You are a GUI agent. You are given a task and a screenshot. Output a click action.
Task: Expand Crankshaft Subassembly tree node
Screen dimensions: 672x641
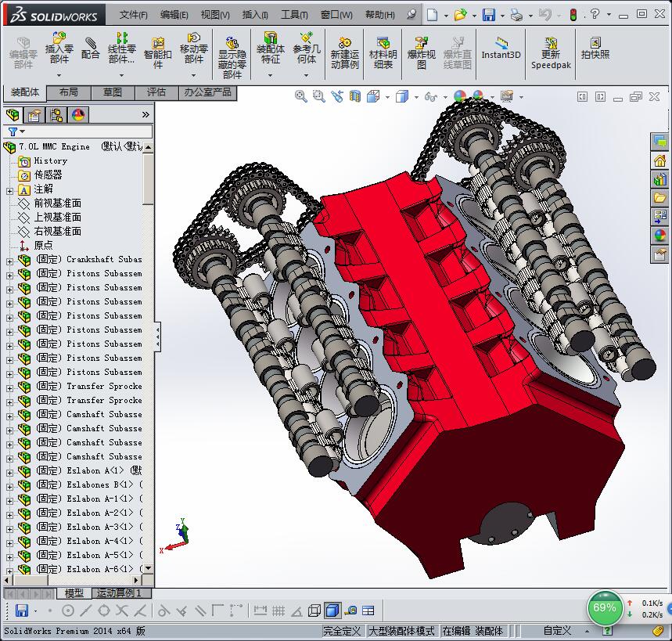point(10,261)
